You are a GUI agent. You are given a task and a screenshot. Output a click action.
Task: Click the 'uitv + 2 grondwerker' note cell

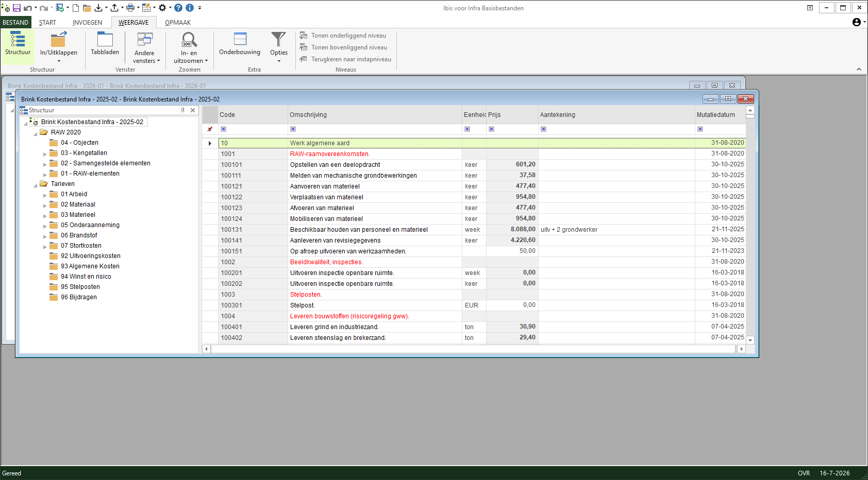[616, 230]
